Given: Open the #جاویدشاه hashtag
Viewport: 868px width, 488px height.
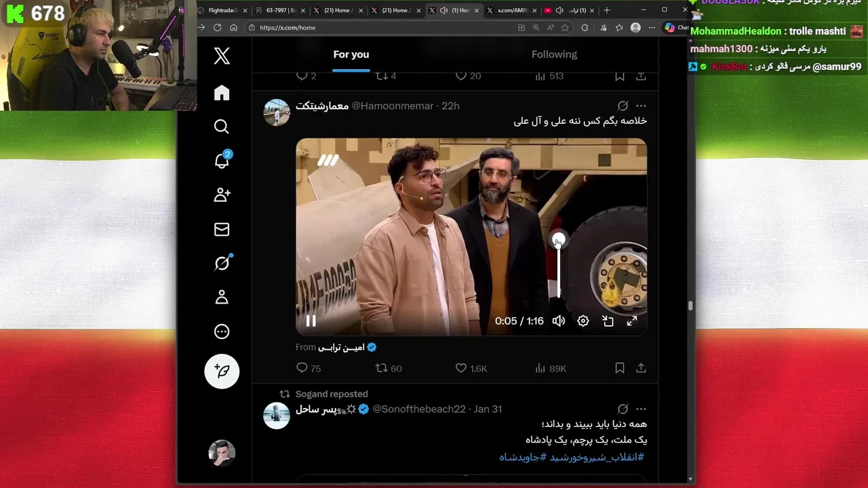Looking at the screenshot, I should point(523,457).
